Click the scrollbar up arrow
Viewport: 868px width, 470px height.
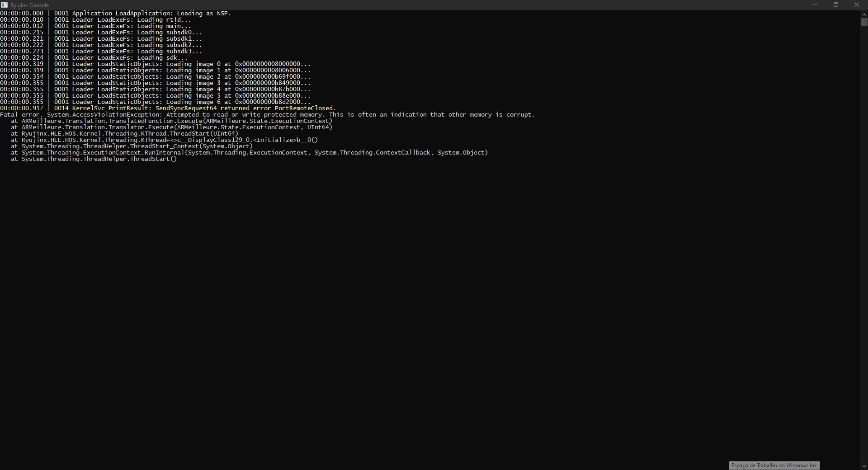864,14
